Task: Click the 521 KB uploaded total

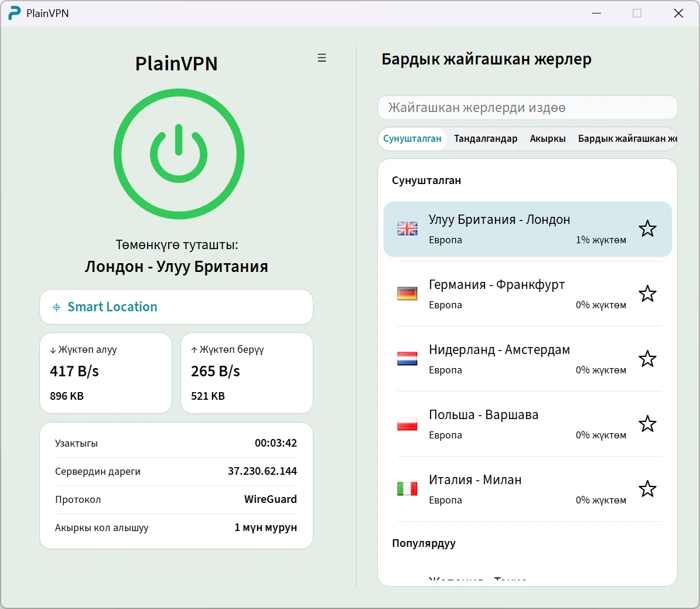Action: click(207, 396)
